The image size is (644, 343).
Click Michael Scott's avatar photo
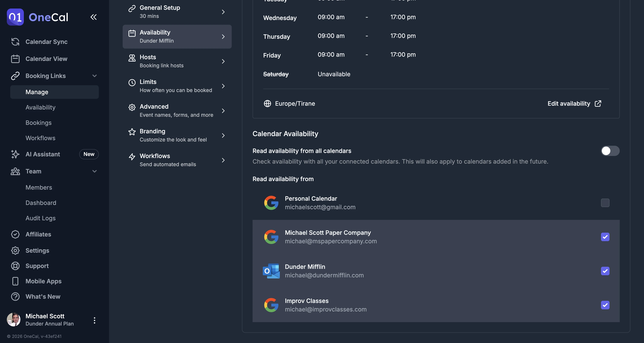(x=13, y=320)
